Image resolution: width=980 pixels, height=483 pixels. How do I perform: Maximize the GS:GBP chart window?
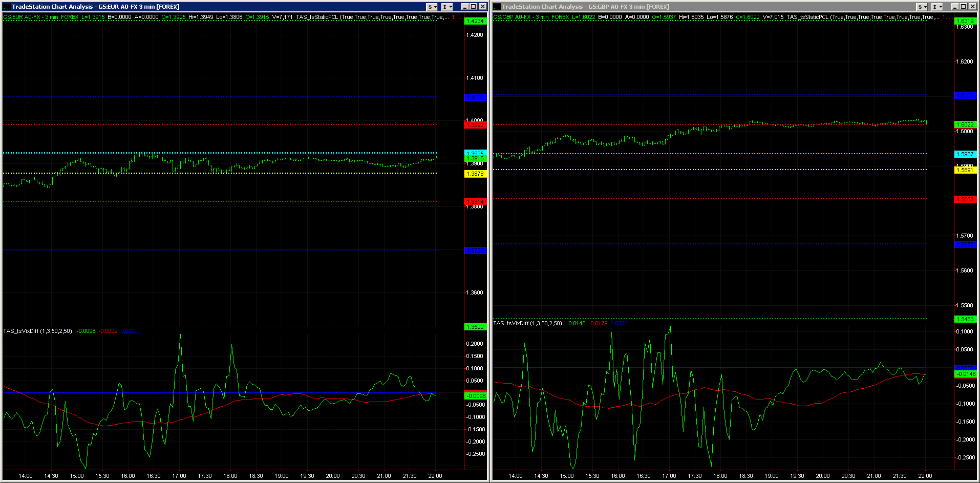coord(963,7)
